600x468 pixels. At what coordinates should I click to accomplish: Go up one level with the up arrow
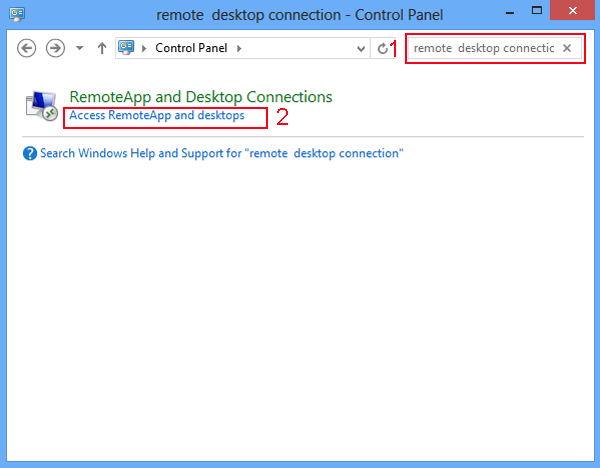(102, 48)
